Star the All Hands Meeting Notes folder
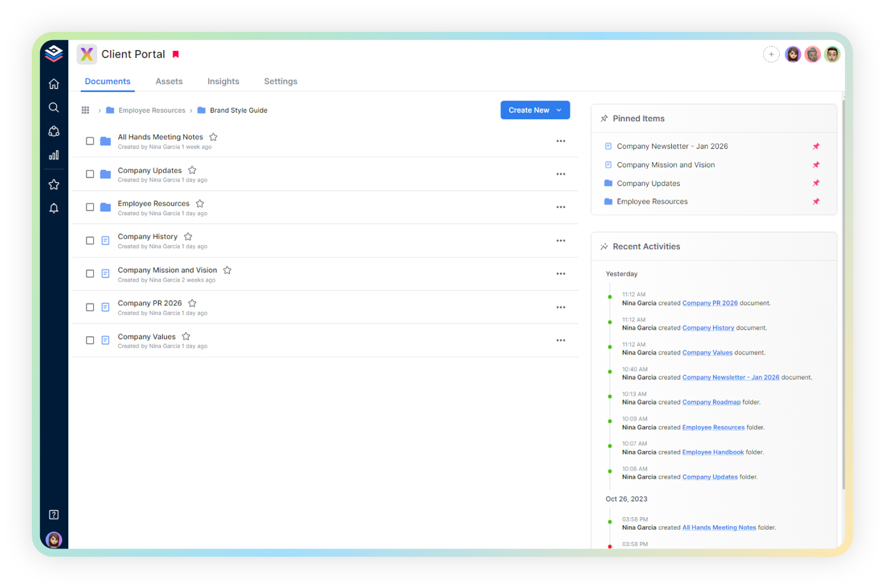This screenshot has width=884, height=588. [213, 137]
